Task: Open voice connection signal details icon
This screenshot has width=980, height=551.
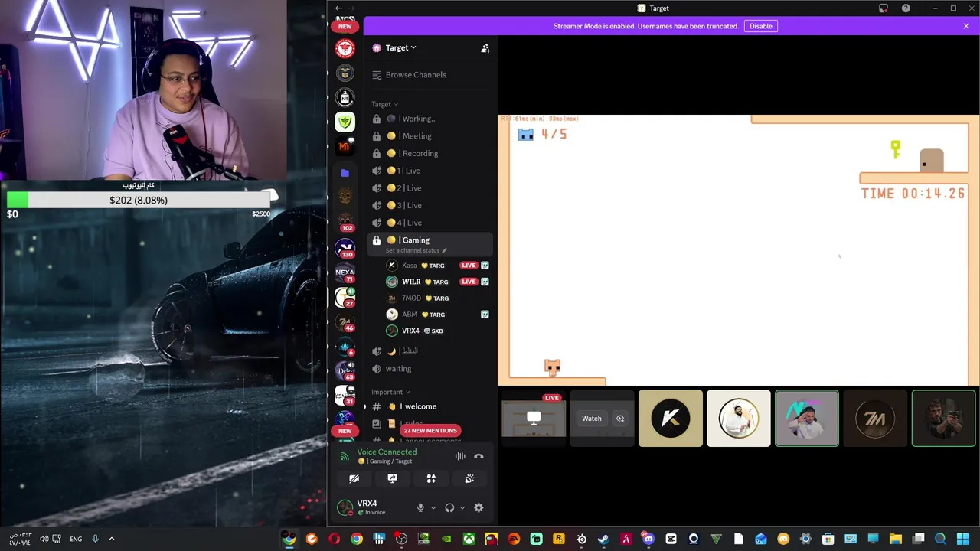Action: click(x=345, y=457)
